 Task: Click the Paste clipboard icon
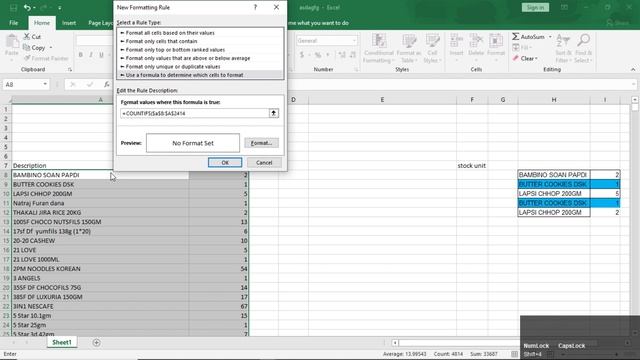point(12,41)
